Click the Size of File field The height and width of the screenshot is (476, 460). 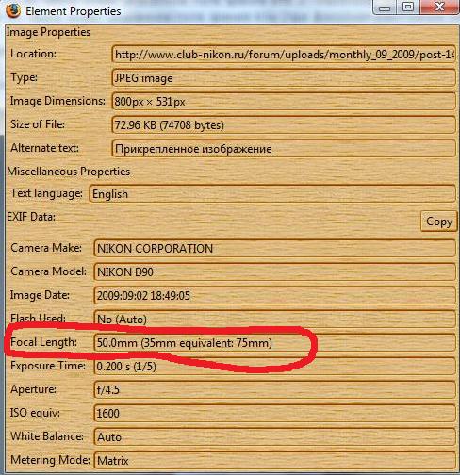(x=284, y=124)
